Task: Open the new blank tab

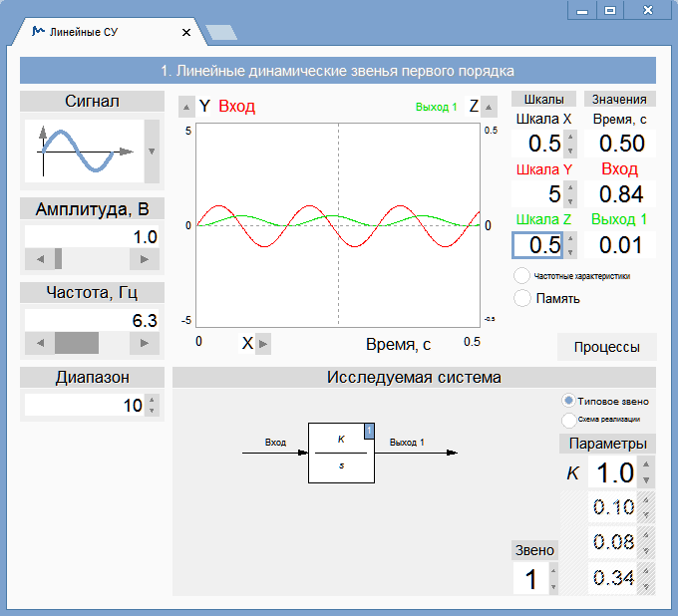Action: pyautogui.click(x=221, y=32)
